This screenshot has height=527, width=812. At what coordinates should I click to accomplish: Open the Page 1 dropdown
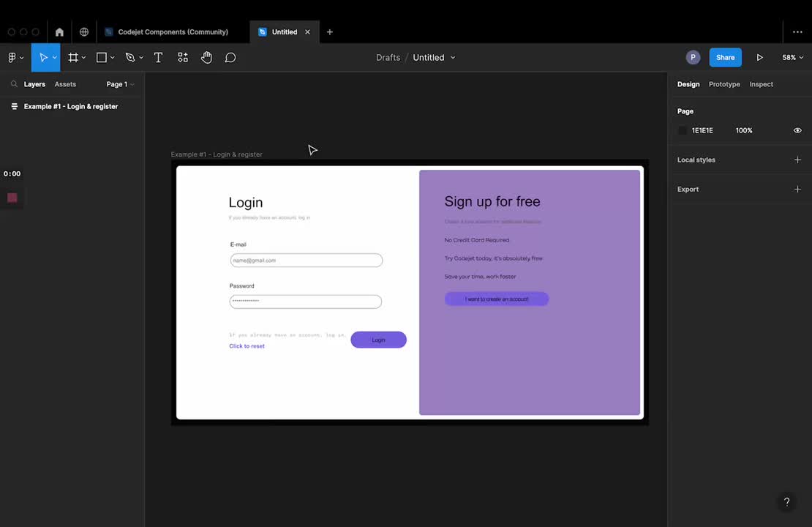pos(119,83)
